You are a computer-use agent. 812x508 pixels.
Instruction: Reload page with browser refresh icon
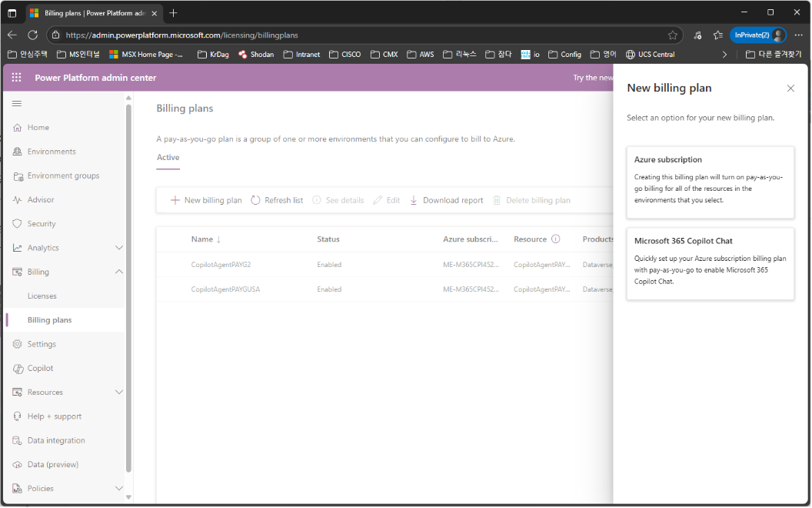(32, 35)
